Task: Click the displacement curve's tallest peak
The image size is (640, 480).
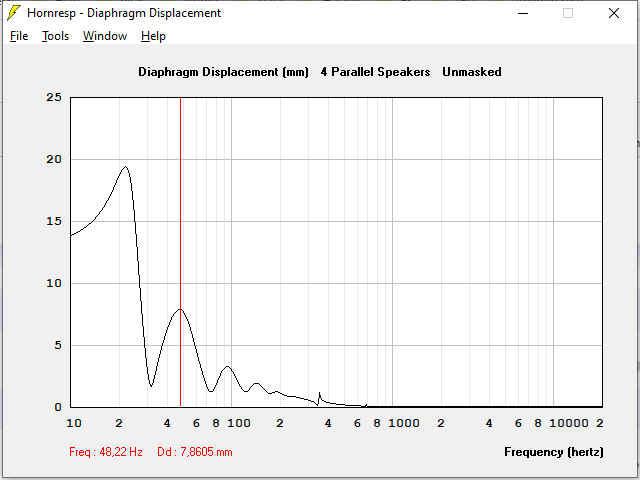Action: point(126,167)
